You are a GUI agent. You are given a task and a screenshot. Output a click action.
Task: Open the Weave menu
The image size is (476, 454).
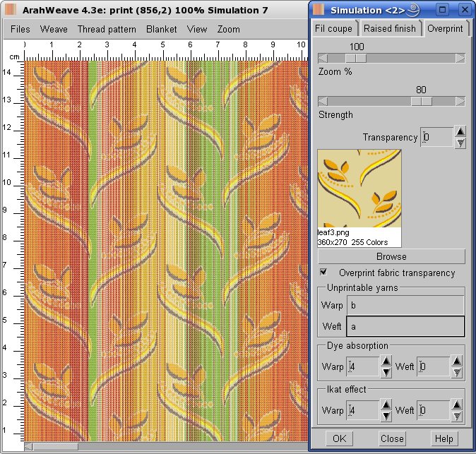pos(54,30)
